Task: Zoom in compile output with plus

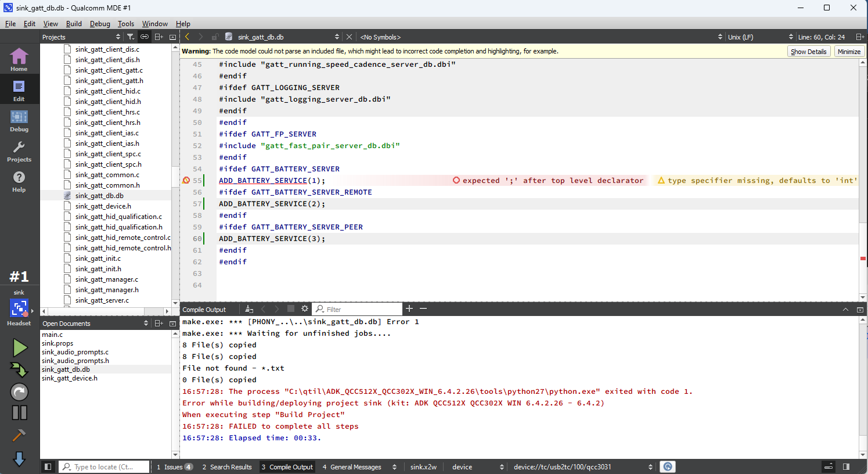Action: coord(409,308)
